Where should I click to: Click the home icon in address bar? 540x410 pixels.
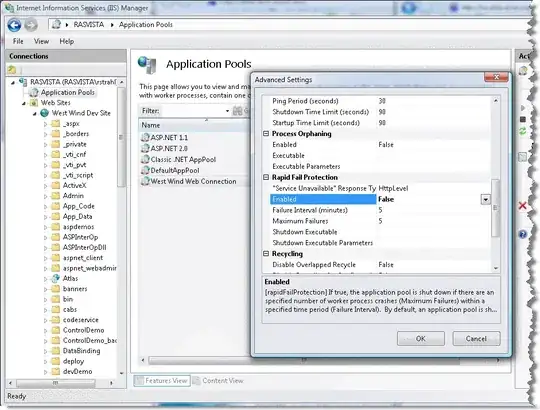click(56, 24)
